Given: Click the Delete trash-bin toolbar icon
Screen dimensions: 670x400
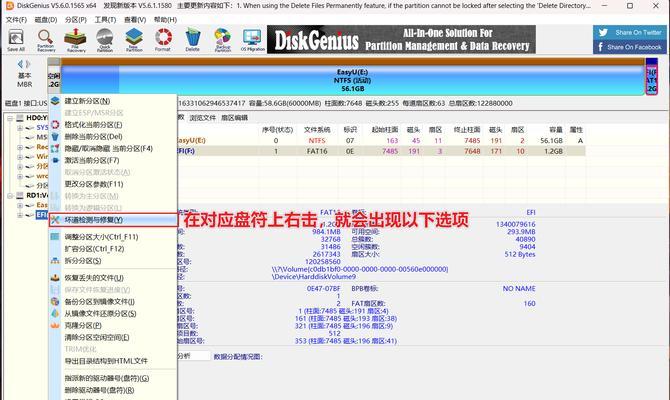Looking at the screenshot, I should (193, 40).
